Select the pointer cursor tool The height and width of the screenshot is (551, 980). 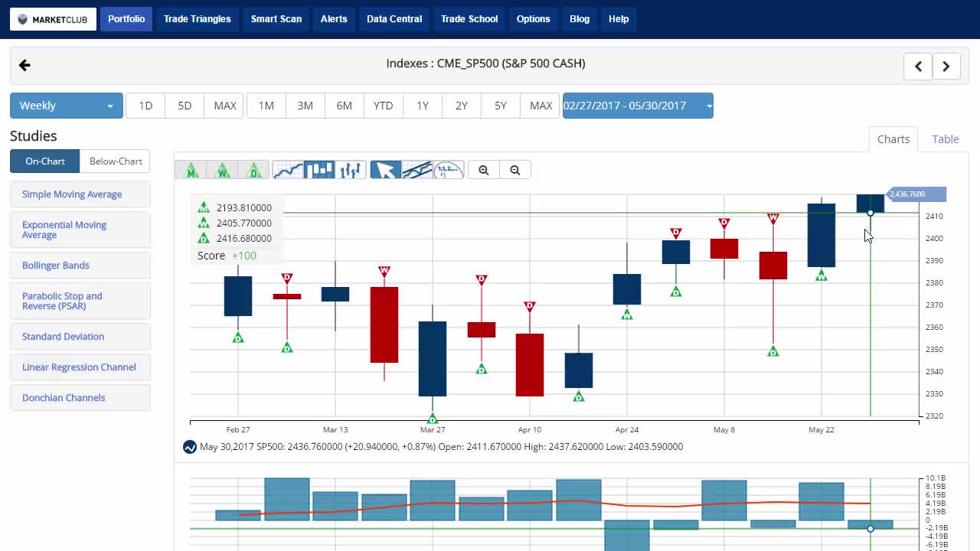coord(386,170)
